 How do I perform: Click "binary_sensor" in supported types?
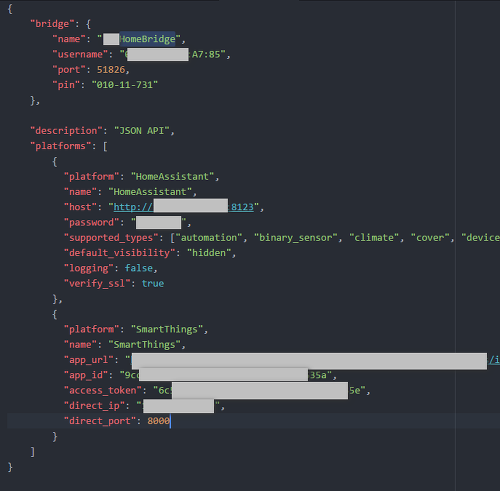click(x=295, y=238)
